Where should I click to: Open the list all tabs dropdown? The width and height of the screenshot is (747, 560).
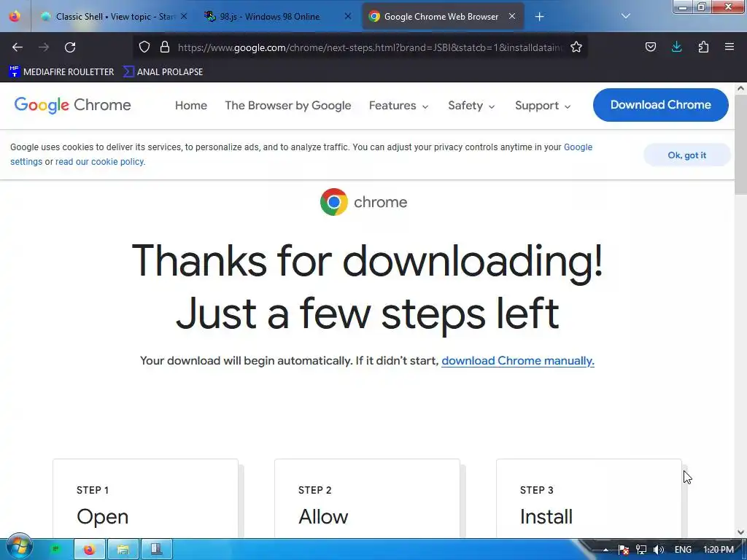626,16
